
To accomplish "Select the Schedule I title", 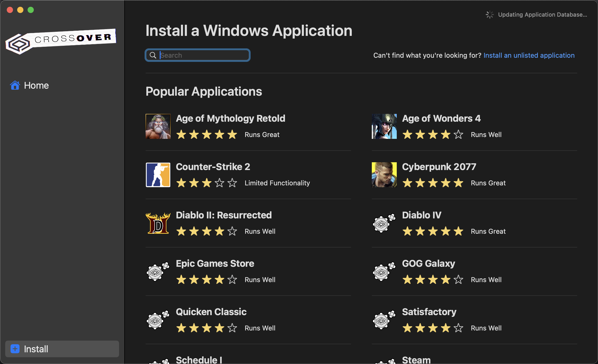I will click(199, 360).
